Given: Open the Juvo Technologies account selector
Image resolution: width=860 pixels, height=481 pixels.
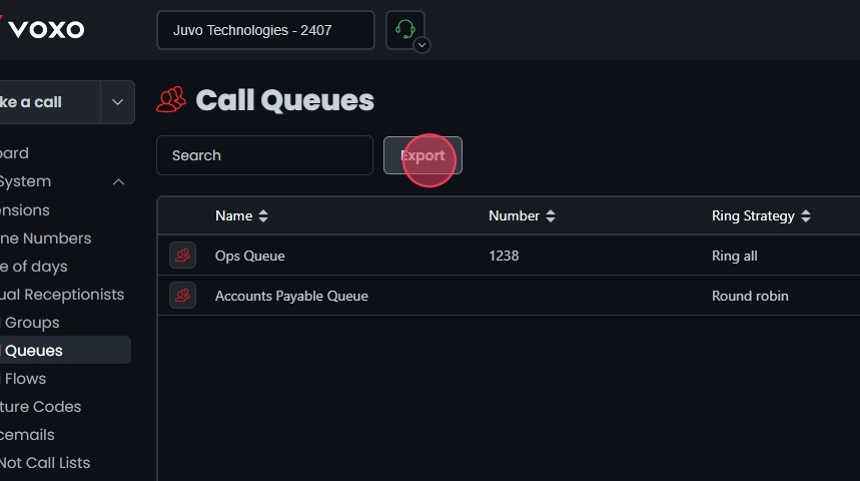Looking at the screenshot, I should [x=265, y=30].
